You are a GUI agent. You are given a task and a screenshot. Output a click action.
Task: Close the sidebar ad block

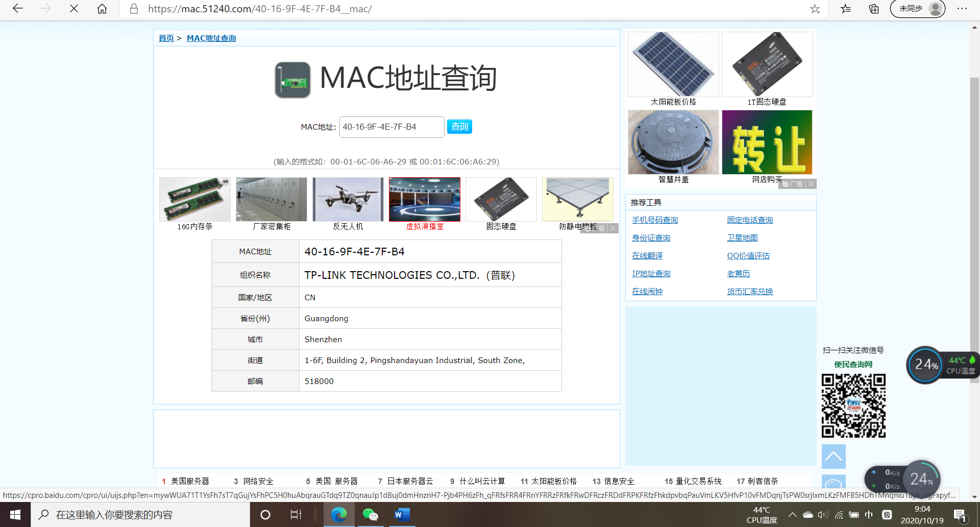click(811, 184)
